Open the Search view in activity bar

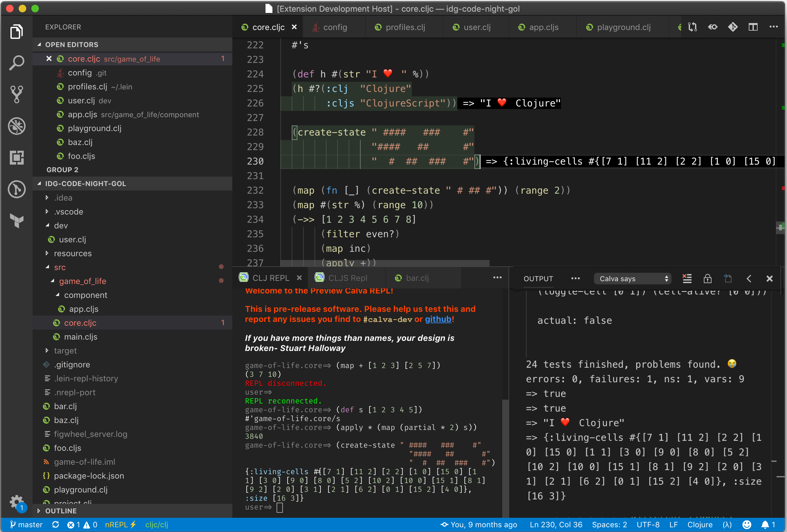(16, 63)
